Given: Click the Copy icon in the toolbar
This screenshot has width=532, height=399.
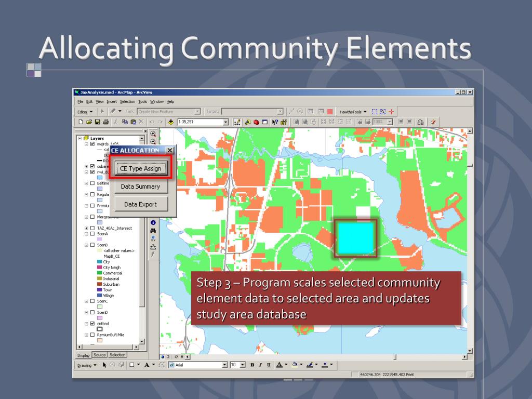Looking at the screenshot, I should tap(125, 122).
